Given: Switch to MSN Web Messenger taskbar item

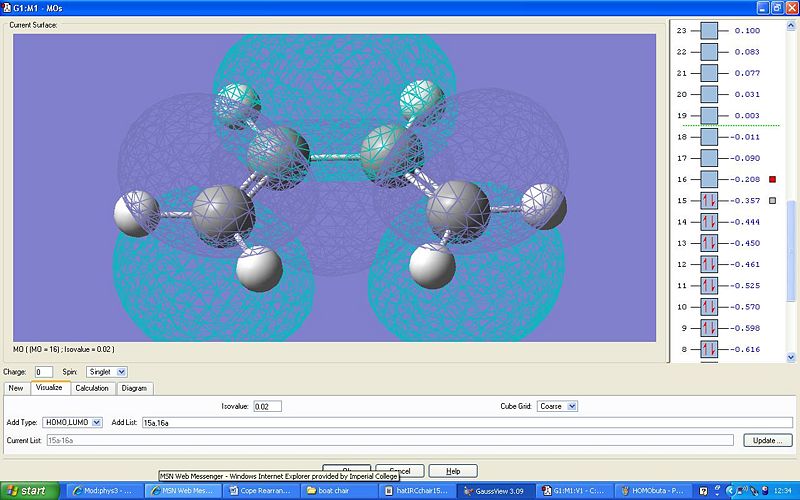Looking at the screenshot, I should point(184,491).
